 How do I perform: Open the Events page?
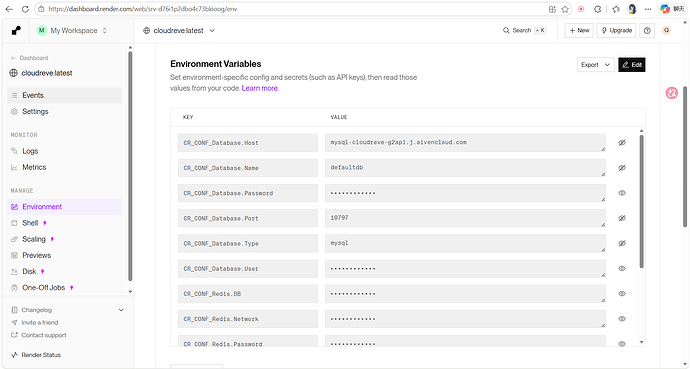click(64, 95)
